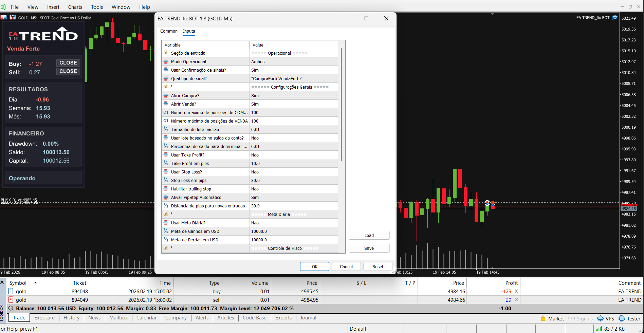Toggle 'Usar Stop Loss?' value Nao
Screen dimensions: 644x333
(x=294, y=172)
